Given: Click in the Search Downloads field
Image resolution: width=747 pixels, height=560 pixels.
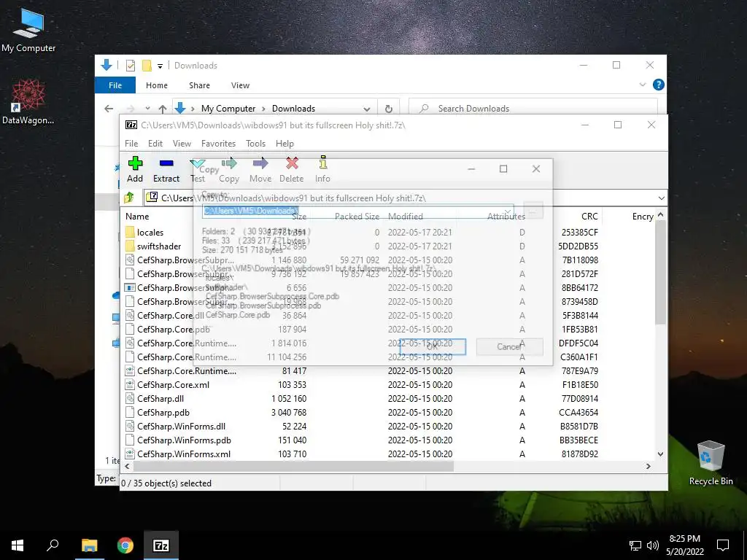Looking at the screenshot, I should click(x=533, y=109).
